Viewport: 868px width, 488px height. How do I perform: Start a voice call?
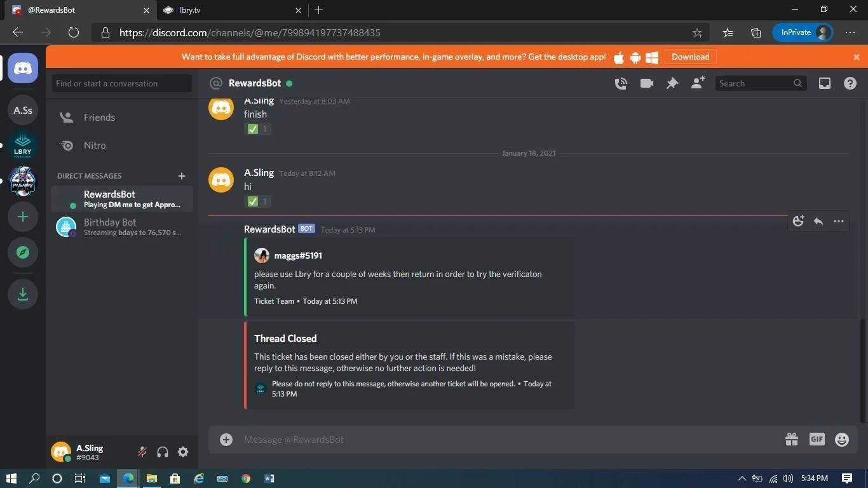(x=621, y=83)
